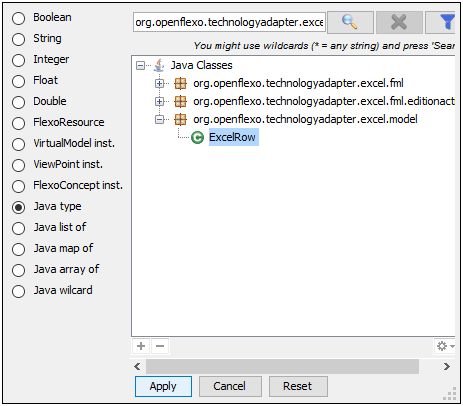The height and width of the screenshot is (406, 463).
Task: Click package icon of org.openflexo.technologyadapter.excel.fml
Action: [x=180, y=83]
